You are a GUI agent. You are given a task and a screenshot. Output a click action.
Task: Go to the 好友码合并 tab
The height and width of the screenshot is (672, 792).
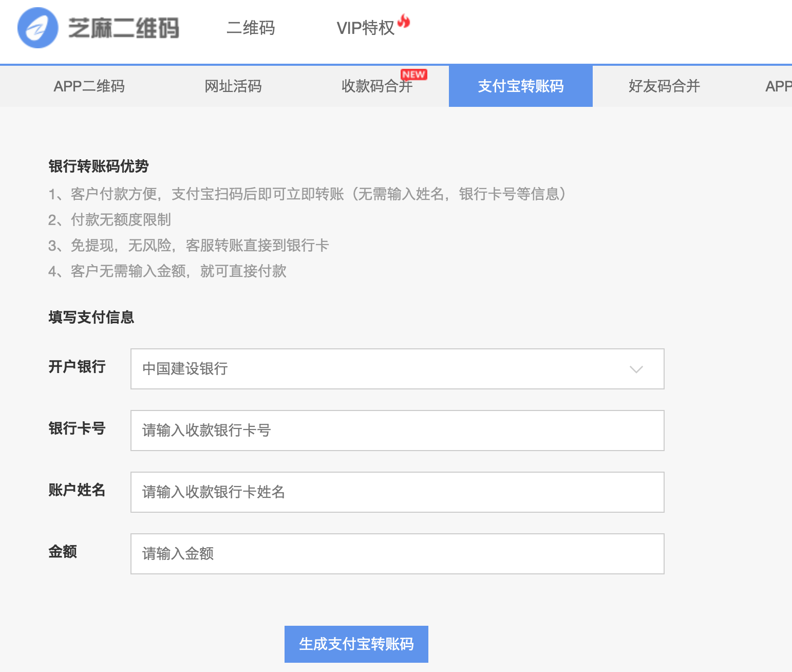[x=665, y=86]
